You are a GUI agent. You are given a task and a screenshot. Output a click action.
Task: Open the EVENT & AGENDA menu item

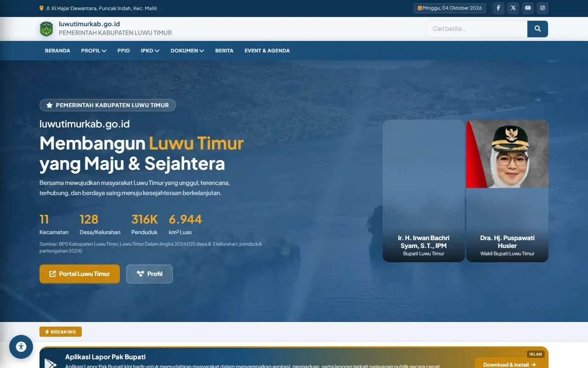tap(267, 51)
